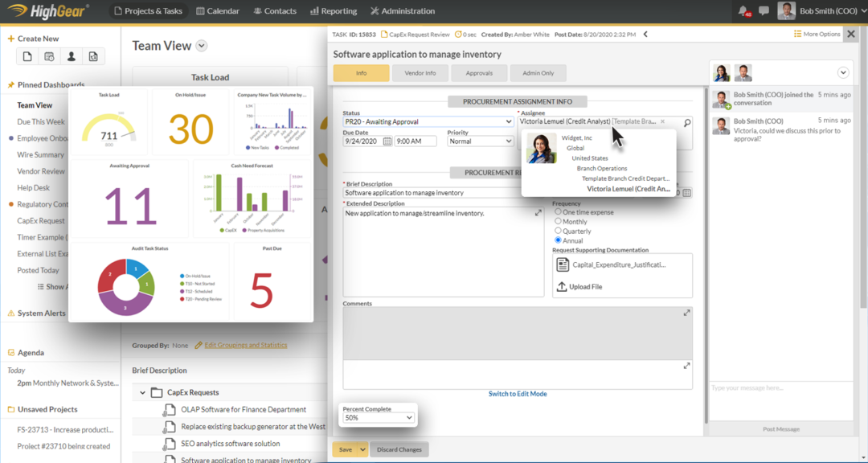Screen dimensions: 868x463
Task: Open the due date calendar picker icon
Action: pos(386,141)
